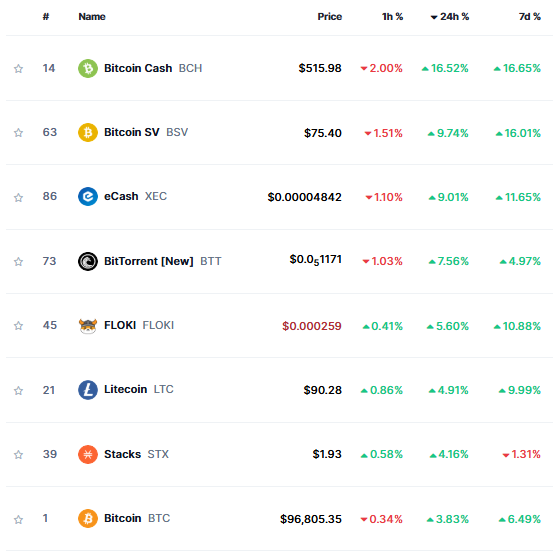The width and height of the screenshot is (553, 551).
Task: Click the FLOKI dog mascot icon
Action: [88, 326]
